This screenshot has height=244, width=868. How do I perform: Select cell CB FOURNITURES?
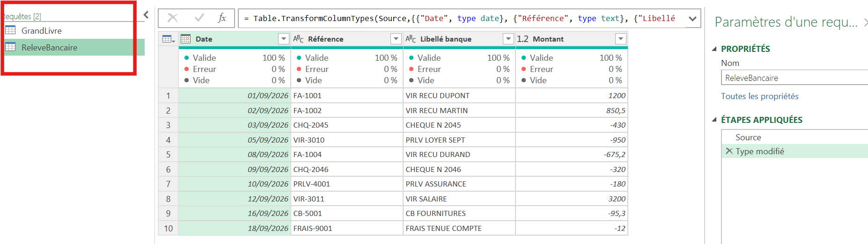tap(459, 213)
